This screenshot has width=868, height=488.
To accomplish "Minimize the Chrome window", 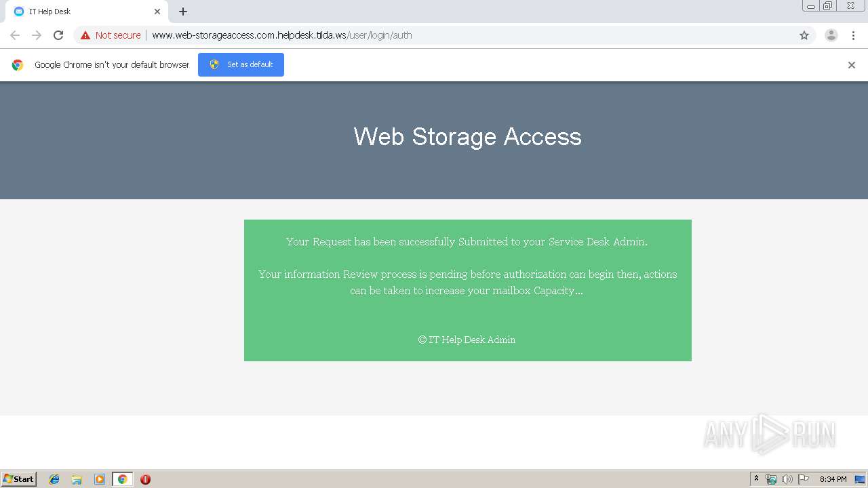I will (x=810, y=6).
